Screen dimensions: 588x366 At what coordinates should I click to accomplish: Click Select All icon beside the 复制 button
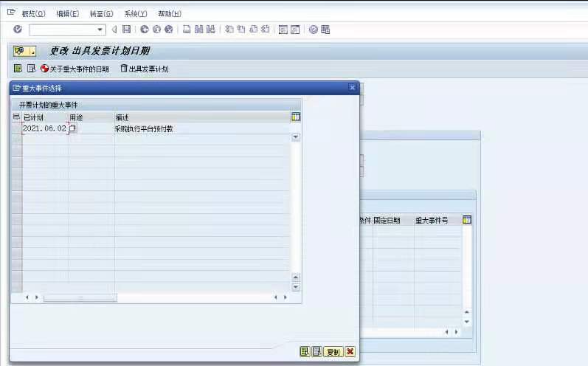(x=305, y=351)
